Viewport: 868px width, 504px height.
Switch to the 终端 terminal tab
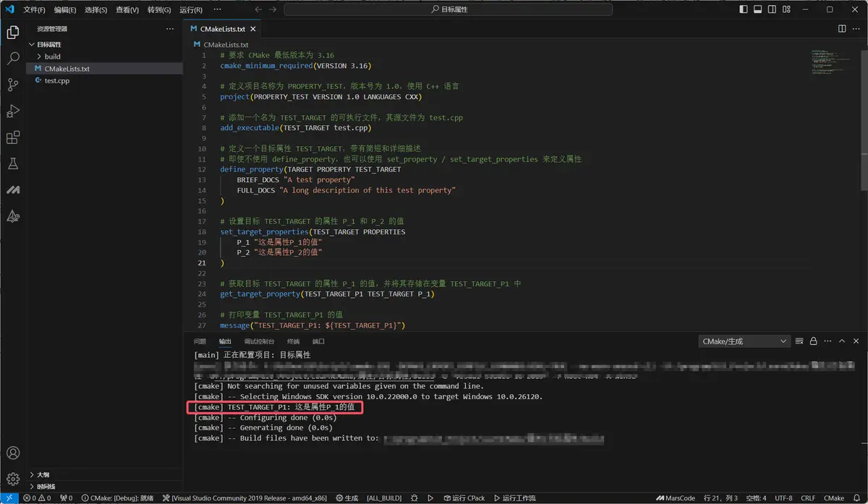click(293, 341)
